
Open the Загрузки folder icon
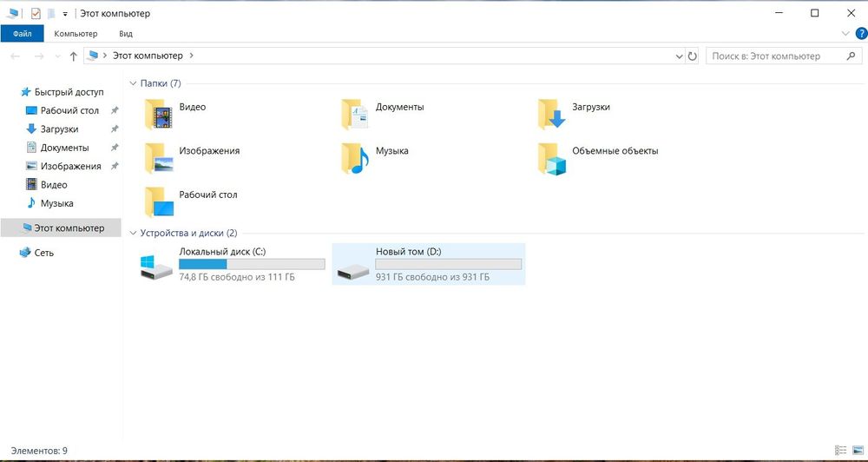point(552,115)
